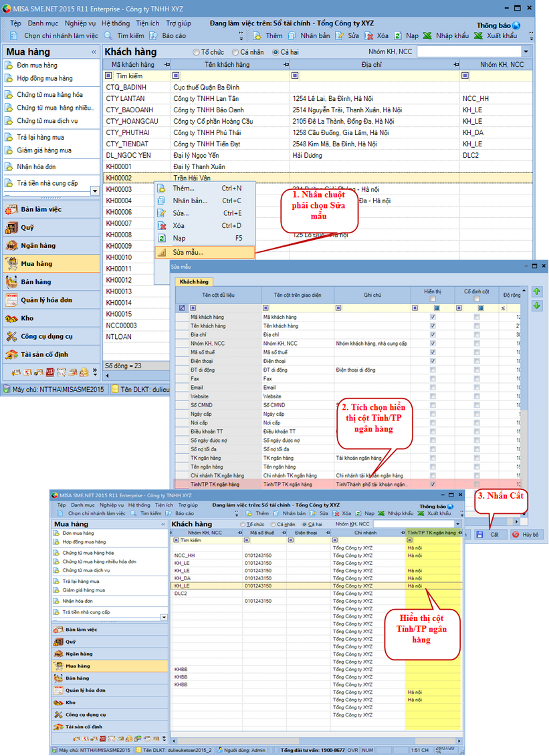Toggle Hiển thị checkbox for Tỉnh/TP TK ngân hàng
549x756 pixels.
(433, 484)
